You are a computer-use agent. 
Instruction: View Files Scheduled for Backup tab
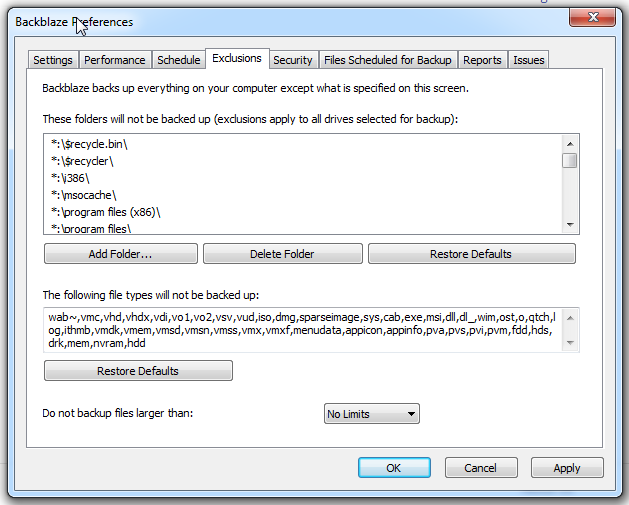point(388,60)
